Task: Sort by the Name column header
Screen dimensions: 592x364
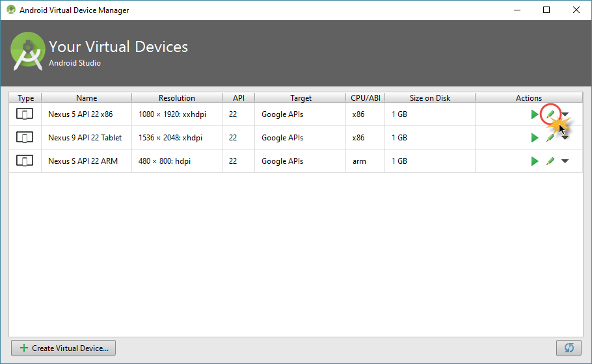Action: pos(87,97)
